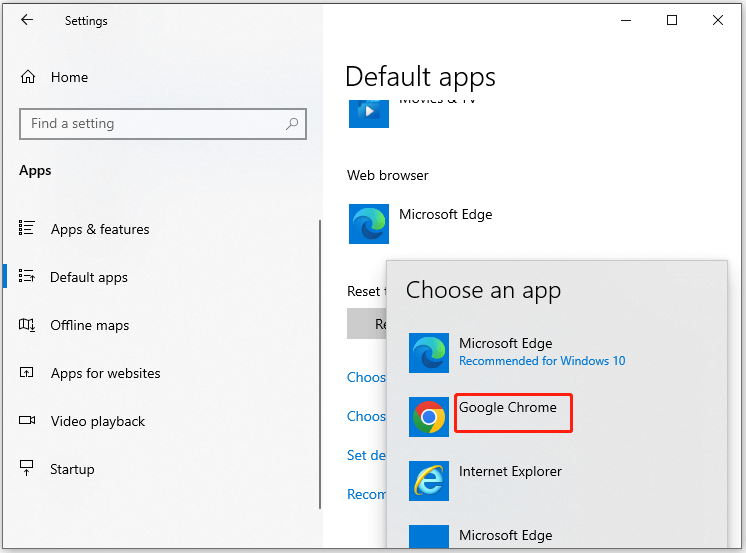Click the Movies & TV app icon
The image size is (746, 553).
pyautogui.click(x=369, y=114)
